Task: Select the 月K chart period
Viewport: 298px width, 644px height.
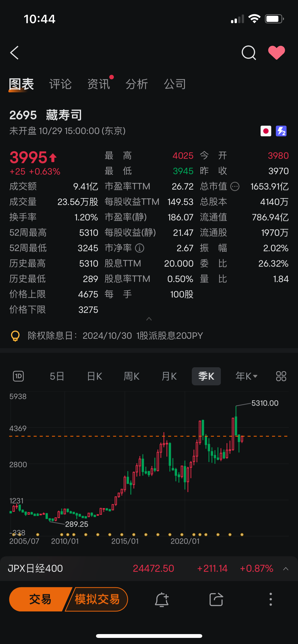Action: click(169, 376)
